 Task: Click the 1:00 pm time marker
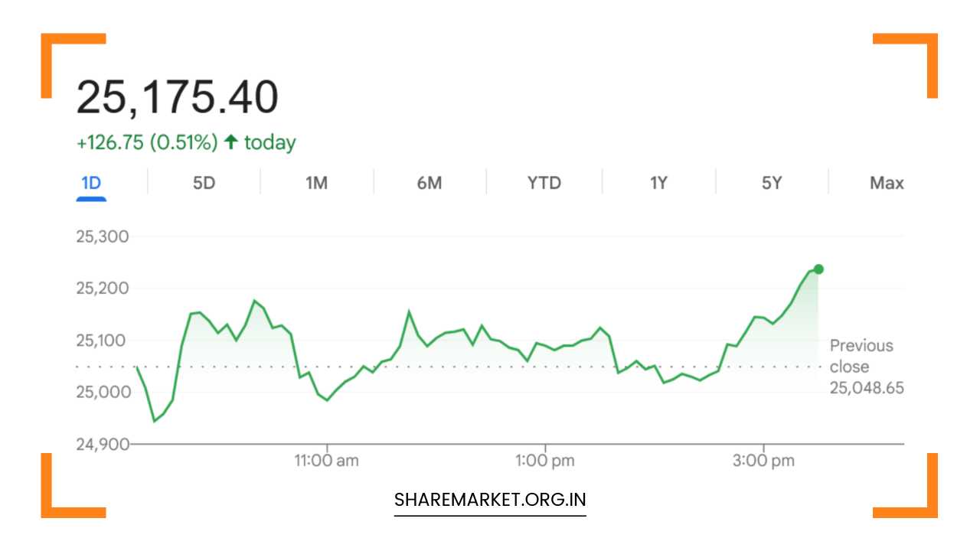pos(544,460)
